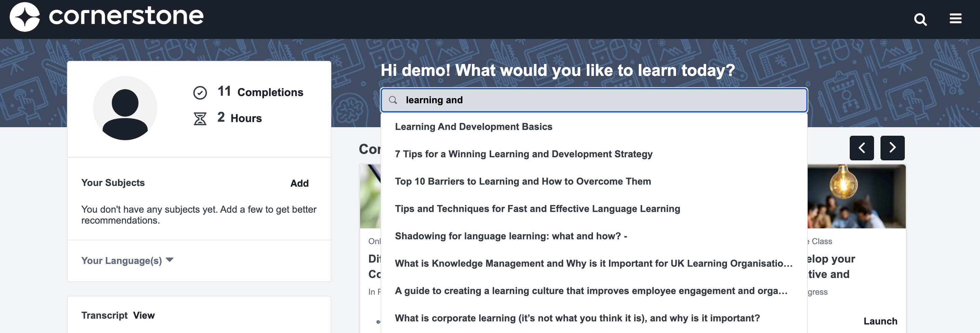Click the Your Subjects heading
This screenshot has width=980, height=333.
point(113,183)
